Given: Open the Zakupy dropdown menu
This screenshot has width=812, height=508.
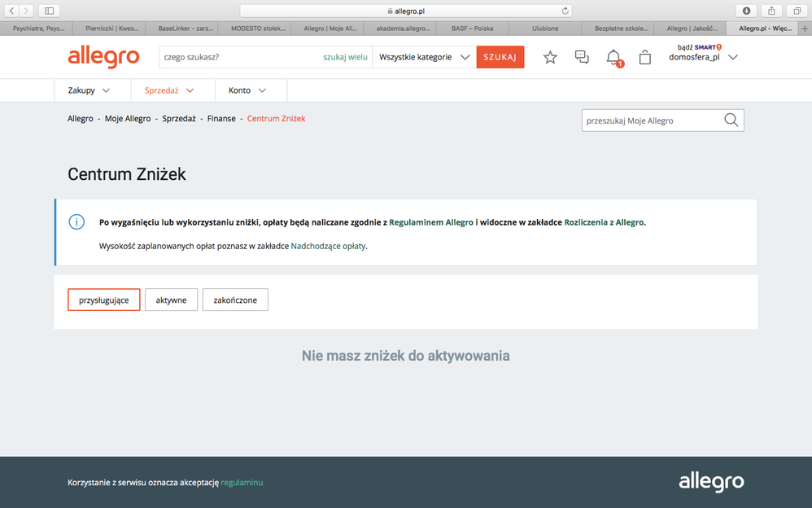Looking at the screenshot, I should click(x=89, y=90).
